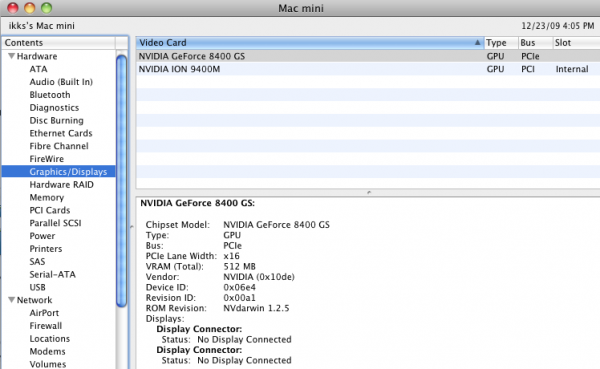The image size is (600, 369).
Task: Zoom window with green button
Action: (46, 8)
